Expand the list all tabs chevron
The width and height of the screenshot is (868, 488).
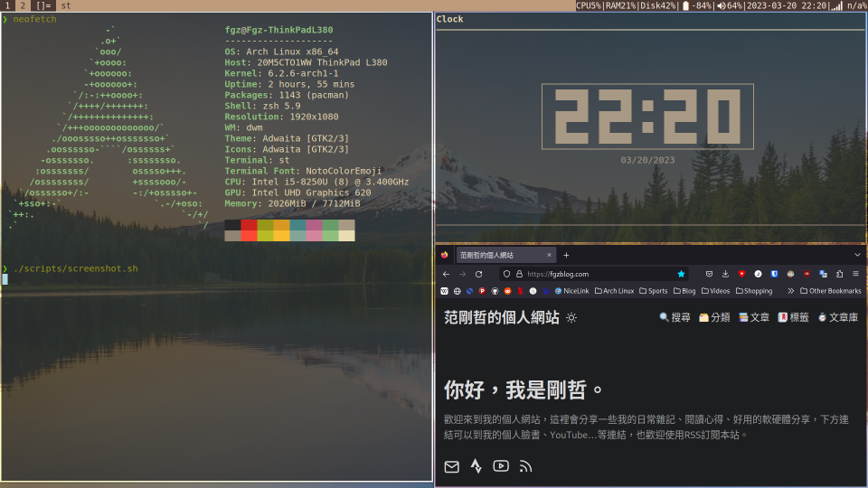click(x=857, y=255)
